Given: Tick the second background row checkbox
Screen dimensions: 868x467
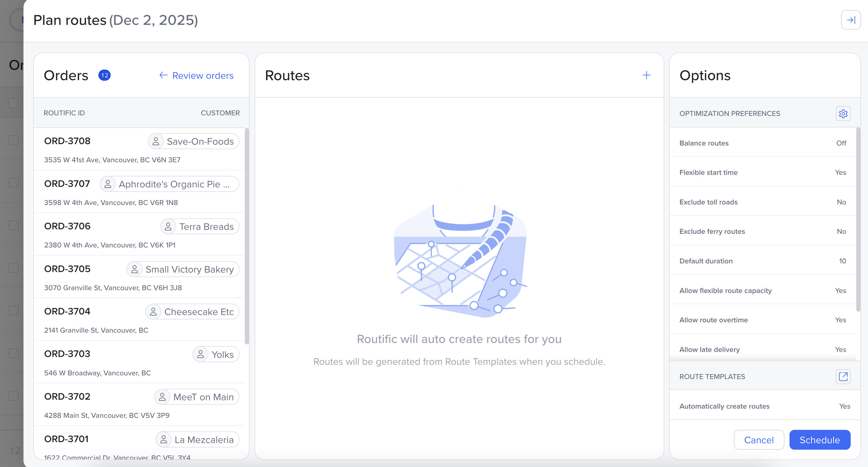Looking at the screenshot, I should tap(13, 140).
